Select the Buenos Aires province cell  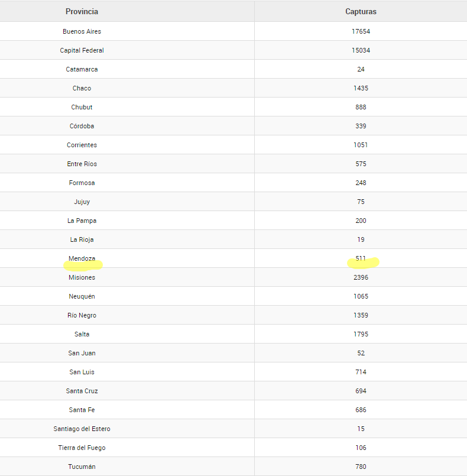pos(82,31)
